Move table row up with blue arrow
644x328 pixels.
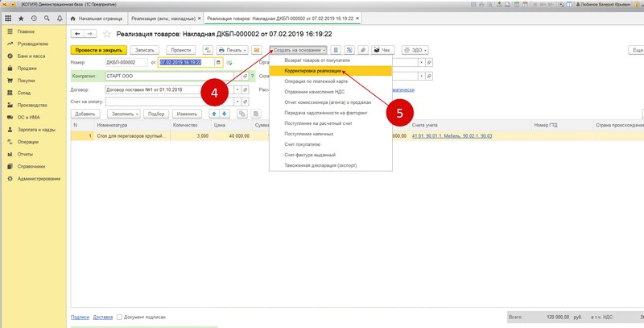coord(214,114)
